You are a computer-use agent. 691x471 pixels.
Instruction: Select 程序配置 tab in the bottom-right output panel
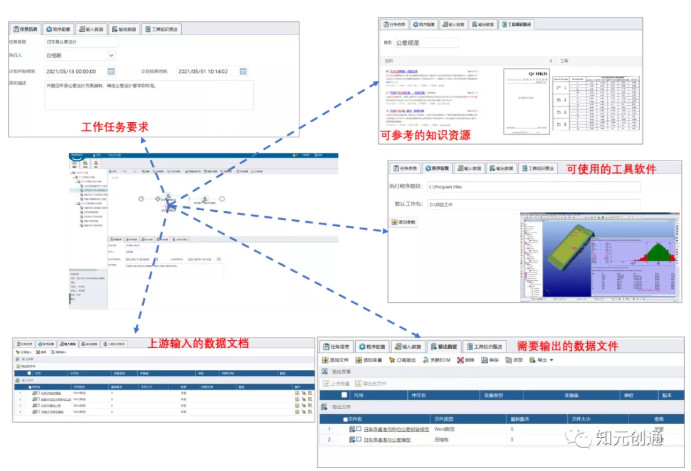click(373, 347)
